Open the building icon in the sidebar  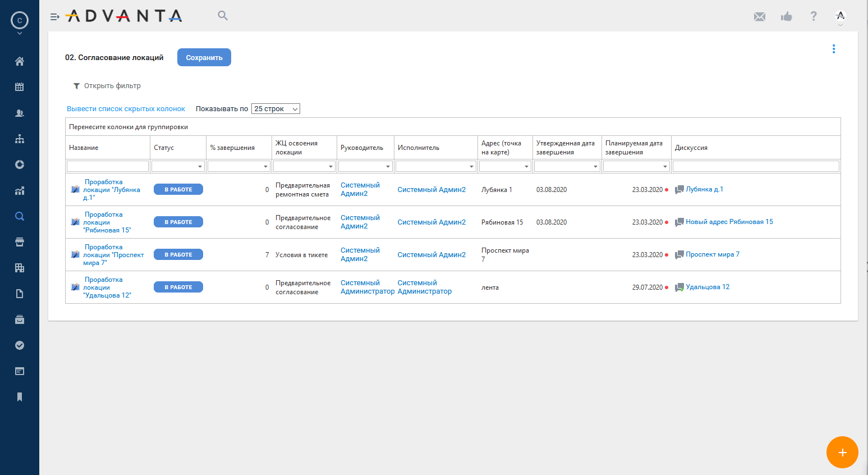point(20,268)
